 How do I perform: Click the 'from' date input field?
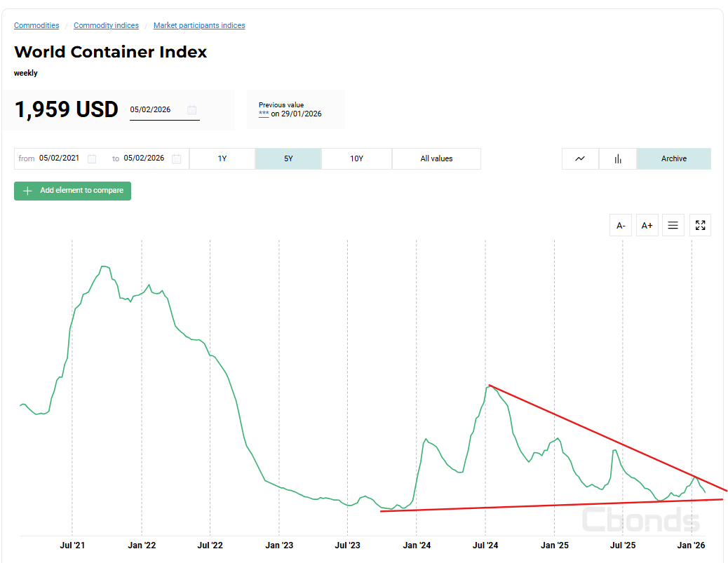coord(60,158)
